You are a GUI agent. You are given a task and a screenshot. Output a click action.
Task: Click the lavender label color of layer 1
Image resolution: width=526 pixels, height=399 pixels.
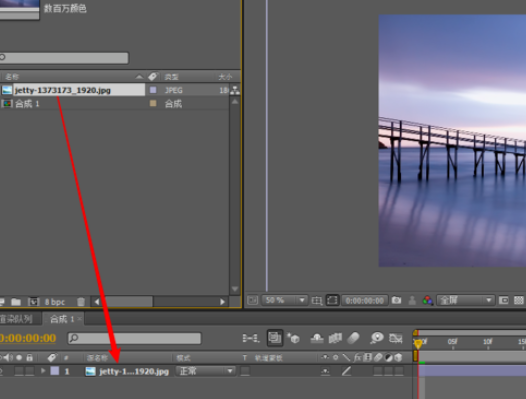55,371
